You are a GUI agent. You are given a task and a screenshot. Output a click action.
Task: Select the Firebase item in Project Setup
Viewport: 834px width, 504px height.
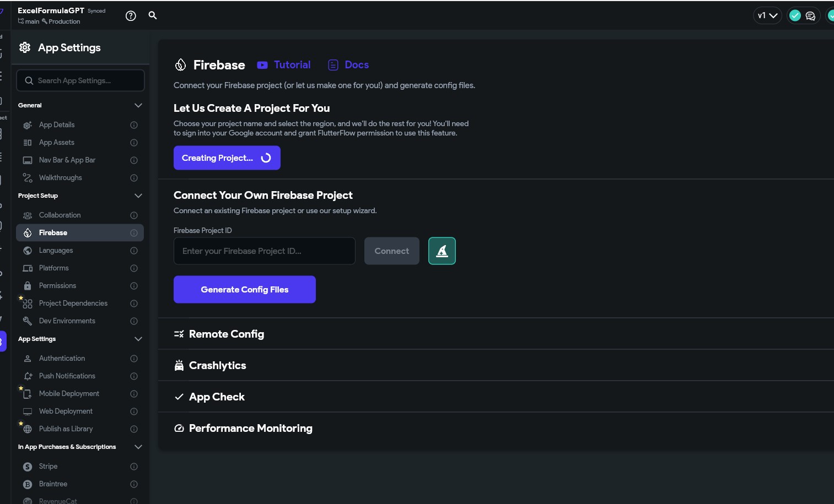tap(80, 233)
